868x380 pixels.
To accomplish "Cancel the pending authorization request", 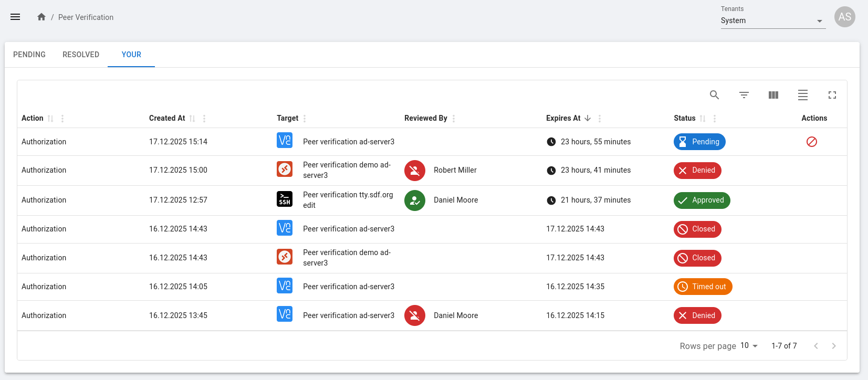I will pos(811,142).
